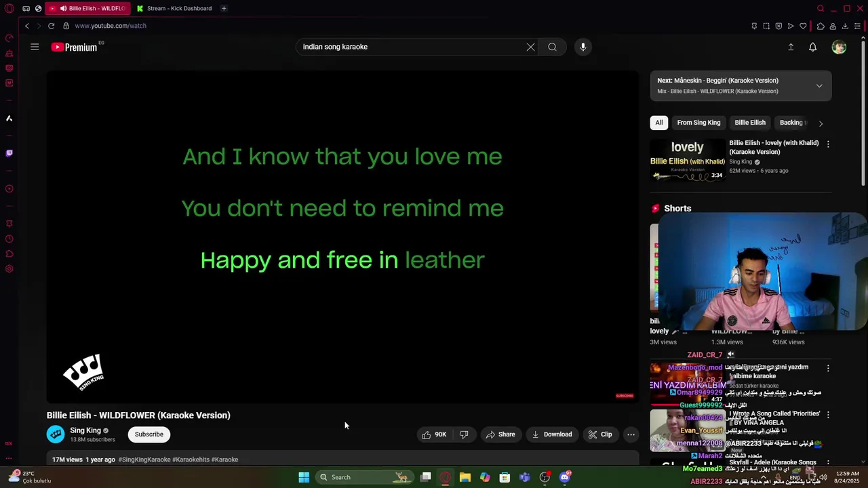This screenshot has height=488, width=868.
Task: Open the Twitch sidebar icon
Action: (x=9, y=153)
